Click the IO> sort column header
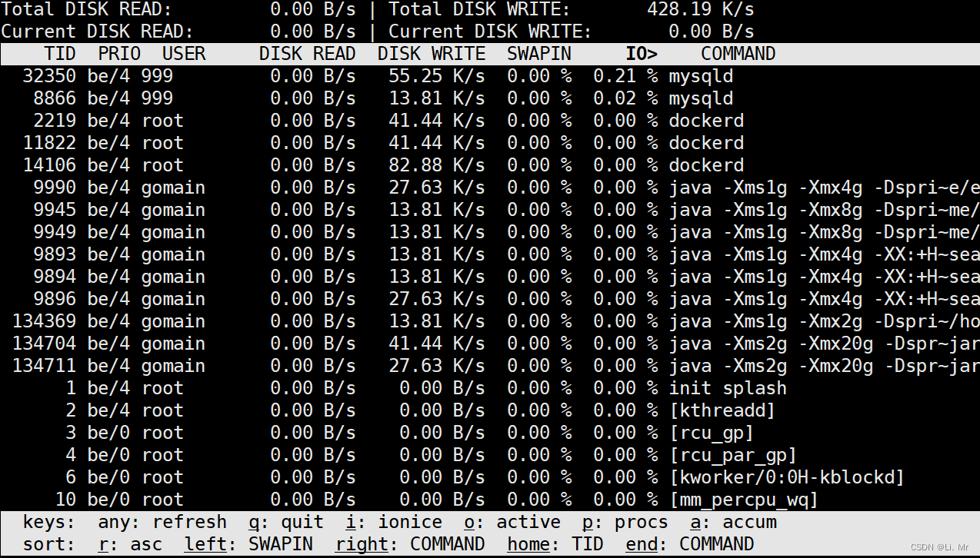Image resolution: width=980 pixels, height=558 pixels. tap(642, 54)
